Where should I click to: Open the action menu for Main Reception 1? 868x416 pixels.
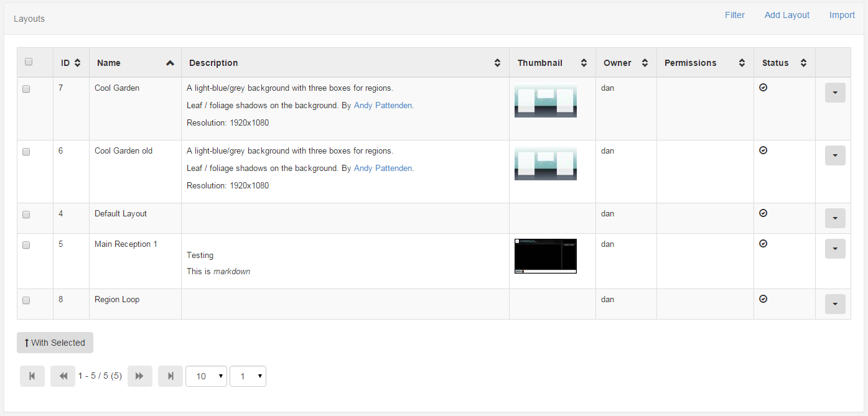pyautogui.click(x=835, y=249)
